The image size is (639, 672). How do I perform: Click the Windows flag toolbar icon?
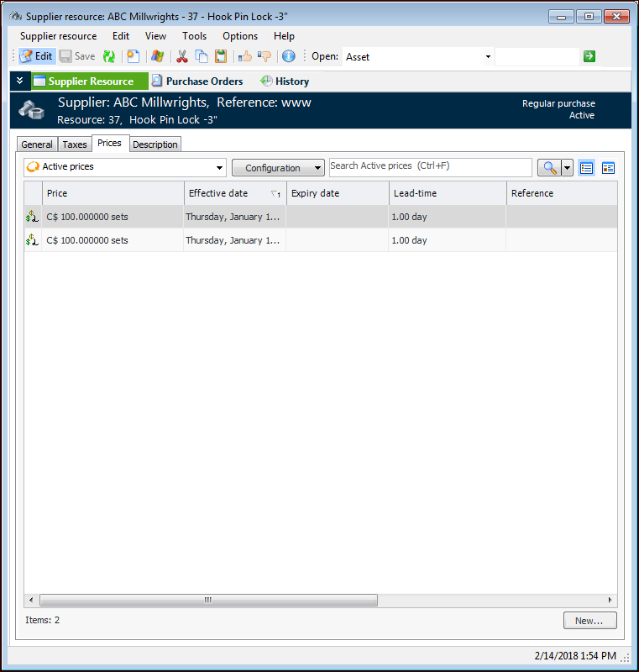pos(157,56)
